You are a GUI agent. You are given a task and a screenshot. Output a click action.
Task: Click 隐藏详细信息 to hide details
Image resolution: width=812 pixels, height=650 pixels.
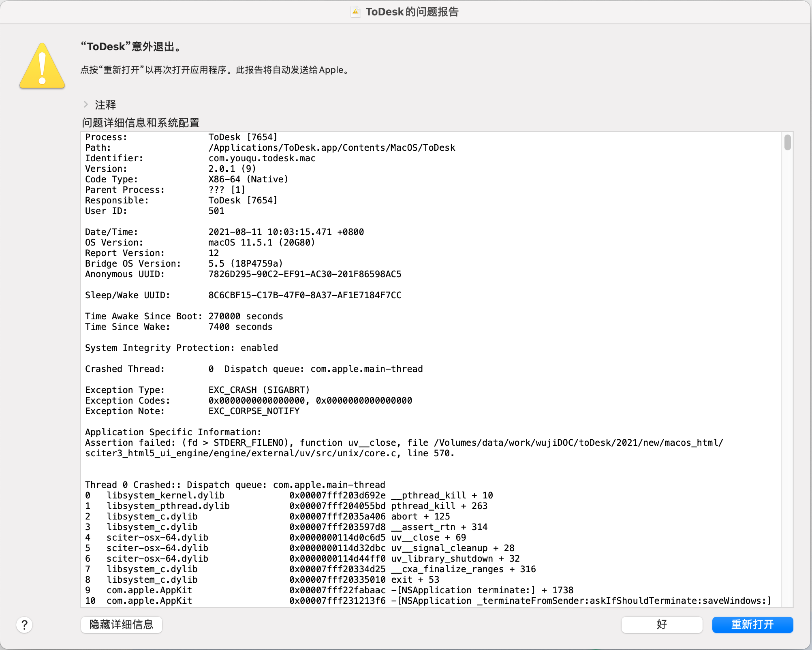pos(122,624)
